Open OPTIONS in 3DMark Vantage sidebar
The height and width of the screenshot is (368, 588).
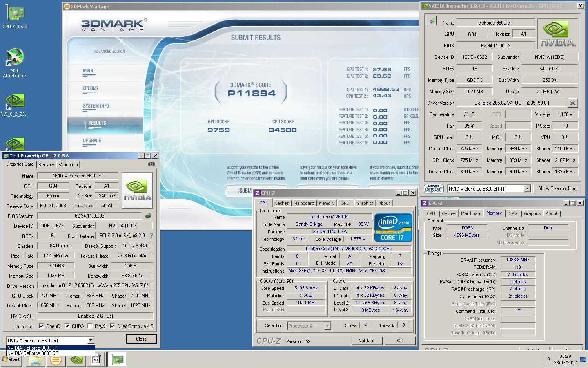(90, 88)
